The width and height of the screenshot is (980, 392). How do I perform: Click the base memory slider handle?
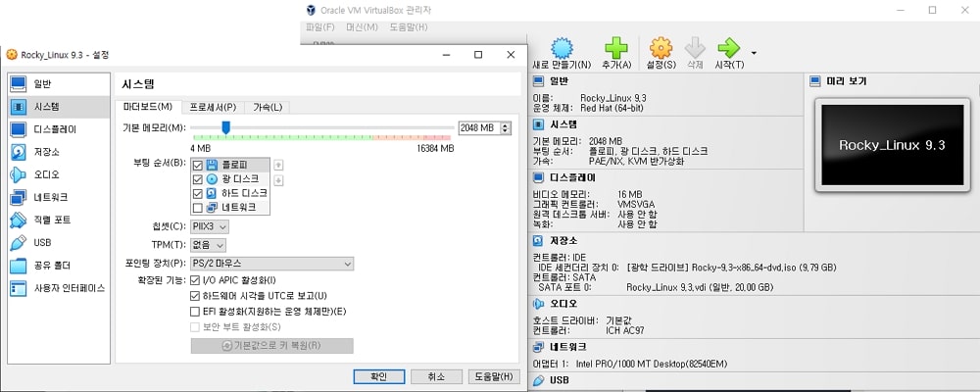tap(226, 127)
